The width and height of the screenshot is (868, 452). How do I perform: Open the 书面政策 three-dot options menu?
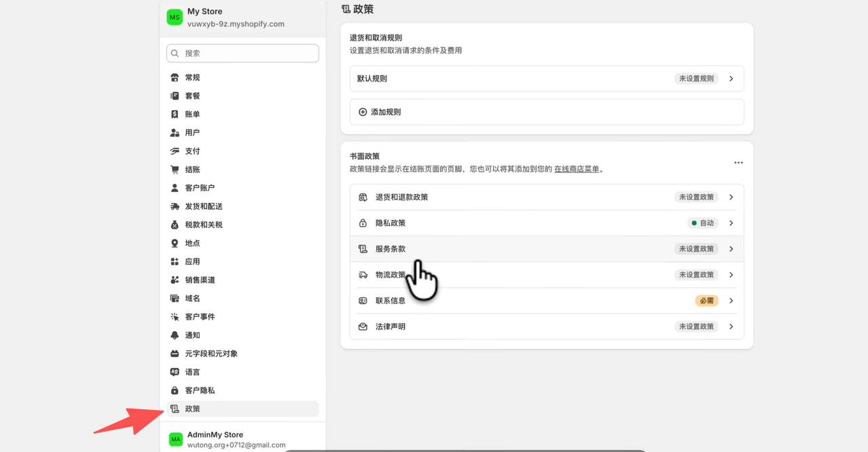pos(738,163)
